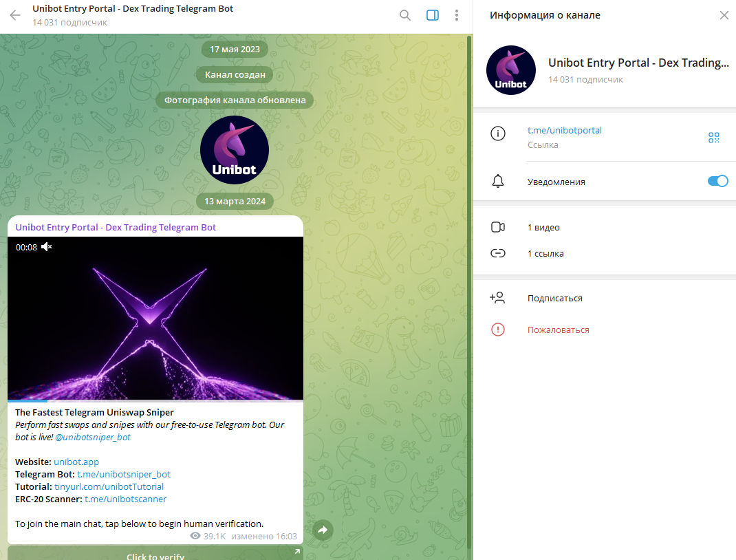Viewport: 736px width, 560px height.
Task: Click the video camera icon
Action: 497,227
